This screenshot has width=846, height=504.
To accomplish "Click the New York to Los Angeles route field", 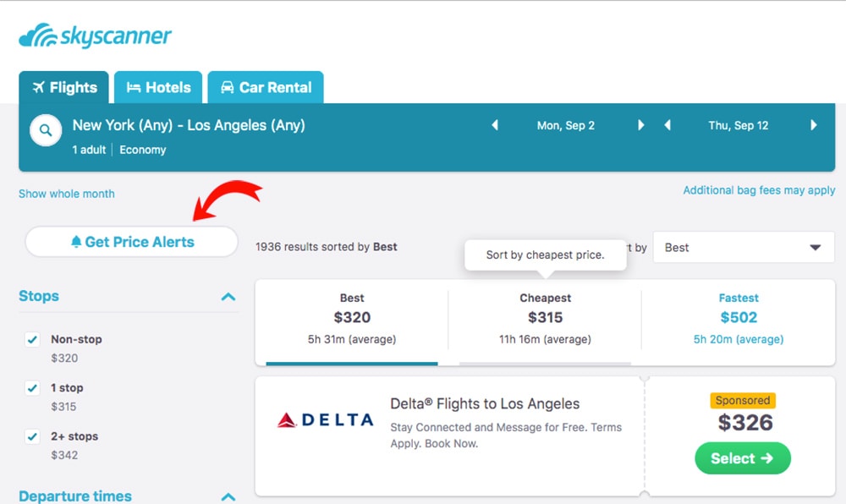I will point(190,124).
